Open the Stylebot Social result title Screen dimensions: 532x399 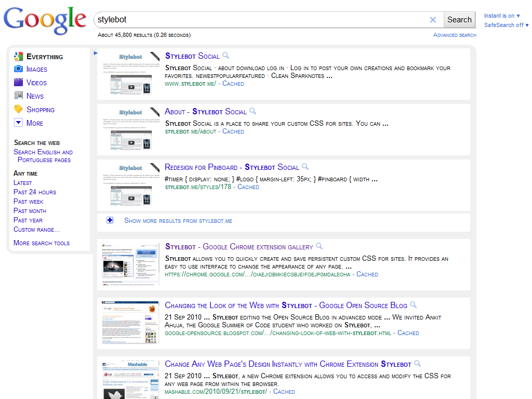pyautogui.click(x=192, y=56)
